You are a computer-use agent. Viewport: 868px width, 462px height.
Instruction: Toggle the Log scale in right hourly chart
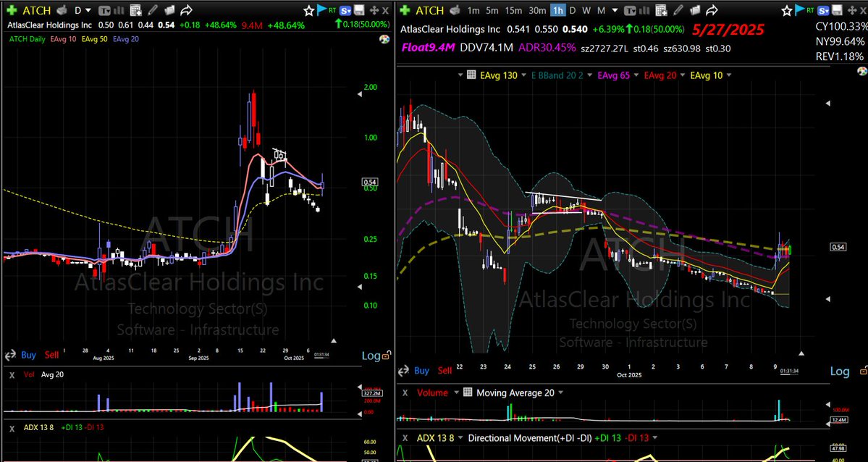tap(840, 371)
